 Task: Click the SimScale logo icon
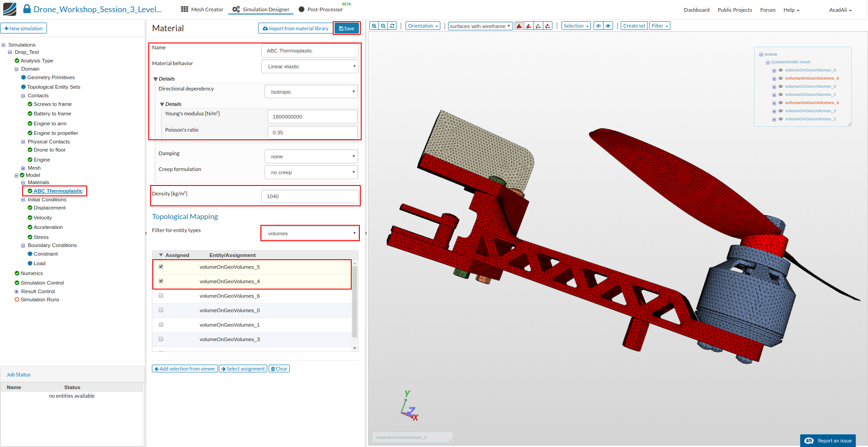tap(9, 9)
